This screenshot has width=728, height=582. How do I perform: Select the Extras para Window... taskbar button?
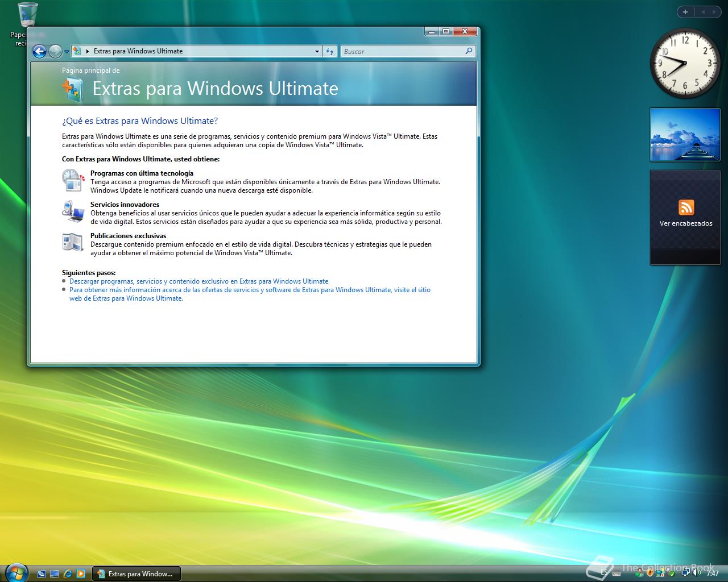(x=136, y=574)
